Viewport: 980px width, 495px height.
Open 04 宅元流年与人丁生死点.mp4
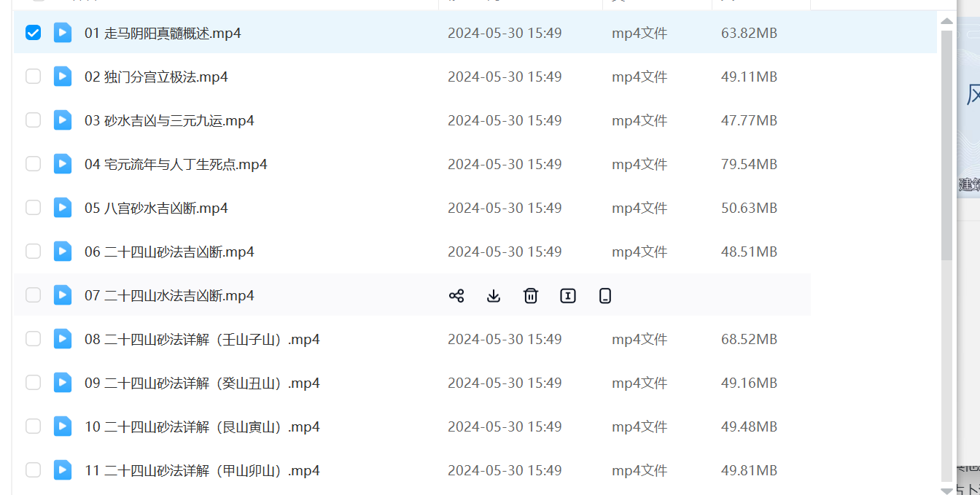[x=176, y=165]
